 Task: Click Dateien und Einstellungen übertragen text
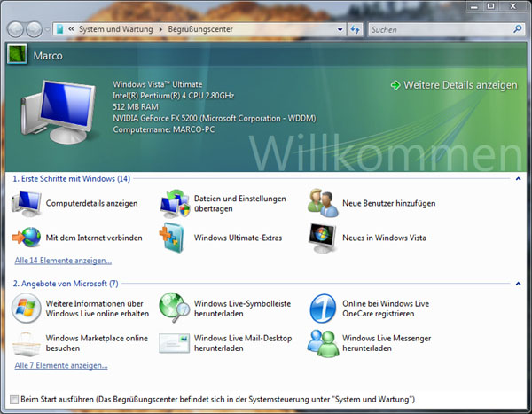click(240, 203)
